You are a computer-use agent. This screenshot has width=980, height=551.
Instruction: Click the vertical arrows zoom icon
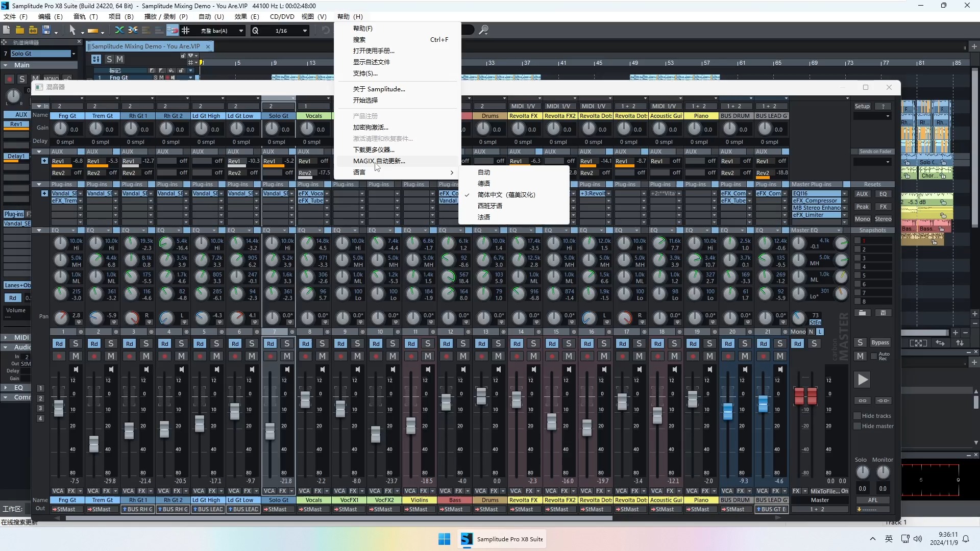[960, 343]
